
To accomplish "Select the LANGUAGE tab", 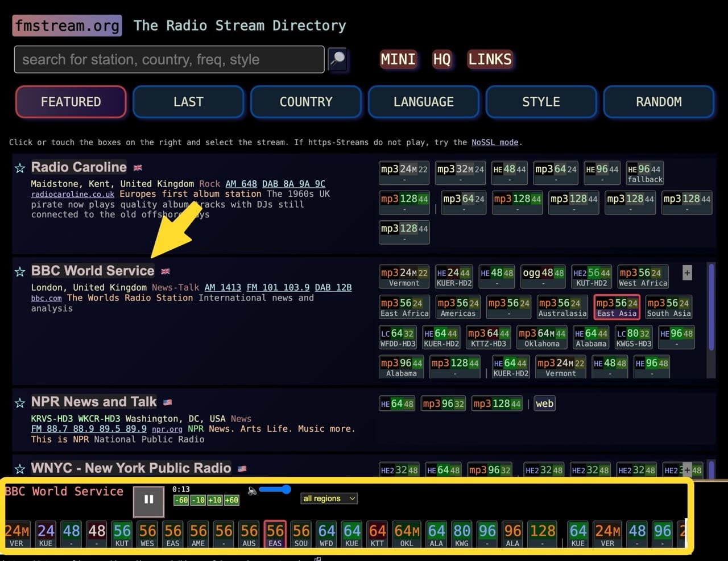I will (424, 102).
